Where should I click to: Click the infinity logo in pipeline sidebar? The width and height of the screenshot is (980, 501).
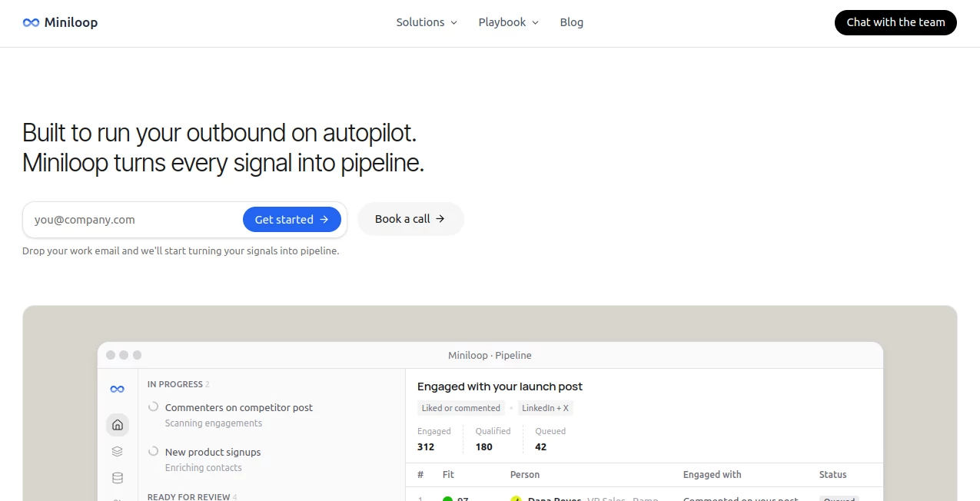[x=117, y=390]
